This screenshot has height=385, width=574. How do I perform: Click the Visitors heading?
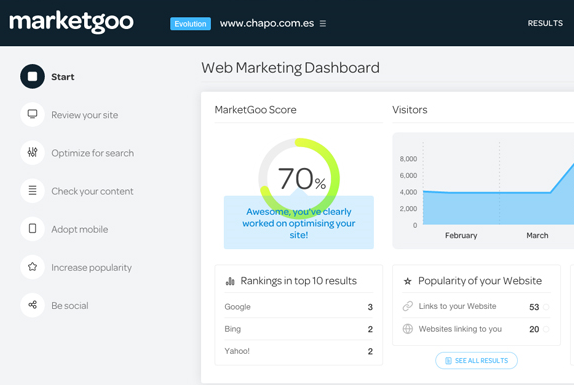410,110
